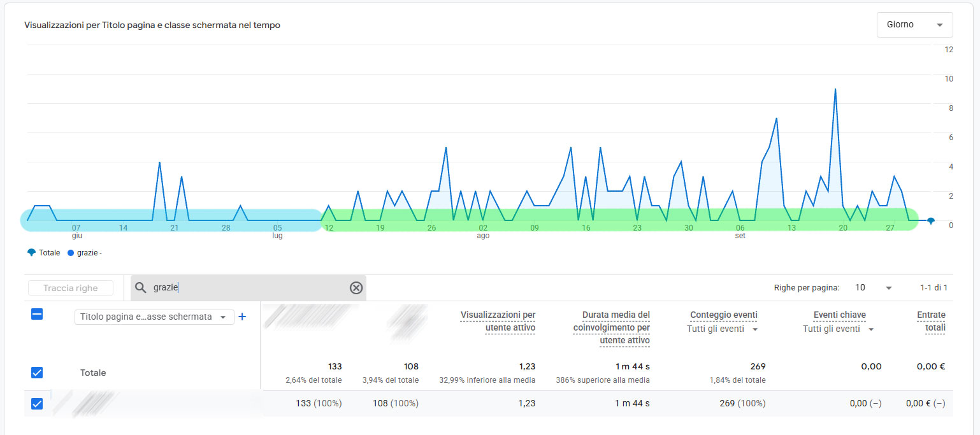The width and height of the screenshot is (980, 435).
Task: Focus the search field containing "grazie"
Action: click(249, 288)
